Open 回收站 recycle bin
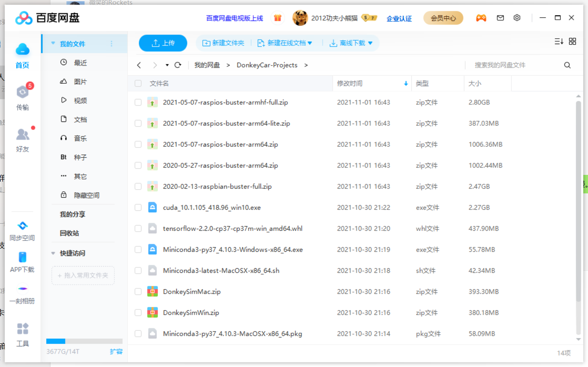The height and width of the screenshot is (367, 588). [69, 233]
